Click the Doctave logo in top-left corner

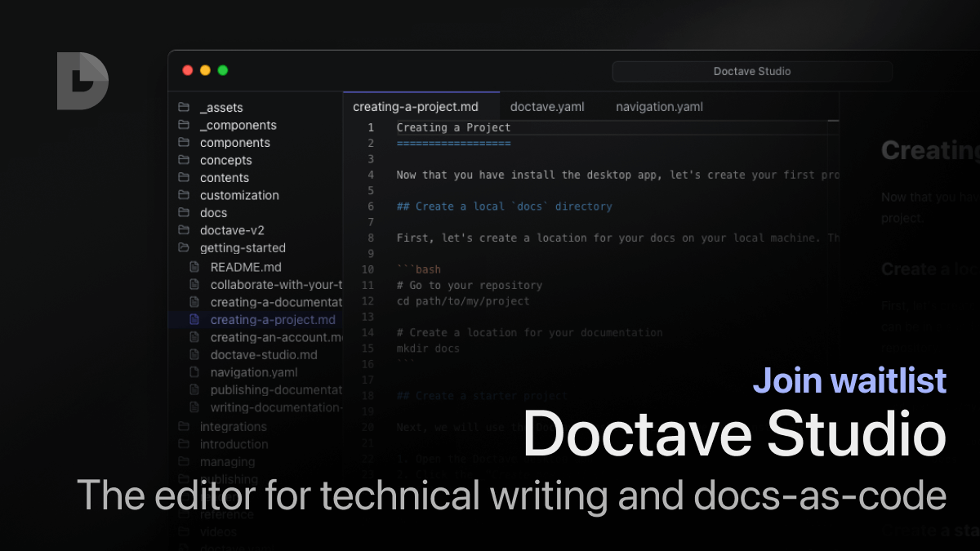(82, 81)
